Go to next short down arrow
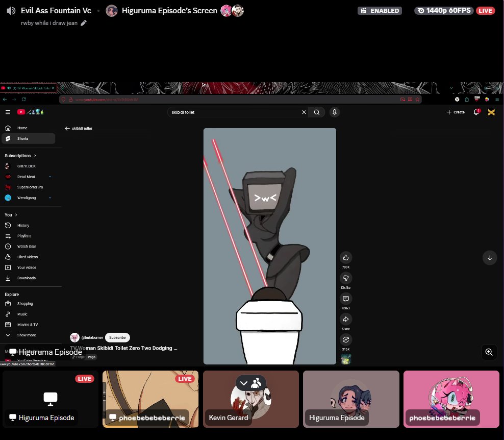This screenshot has height=440, width=504. point(490,258)
